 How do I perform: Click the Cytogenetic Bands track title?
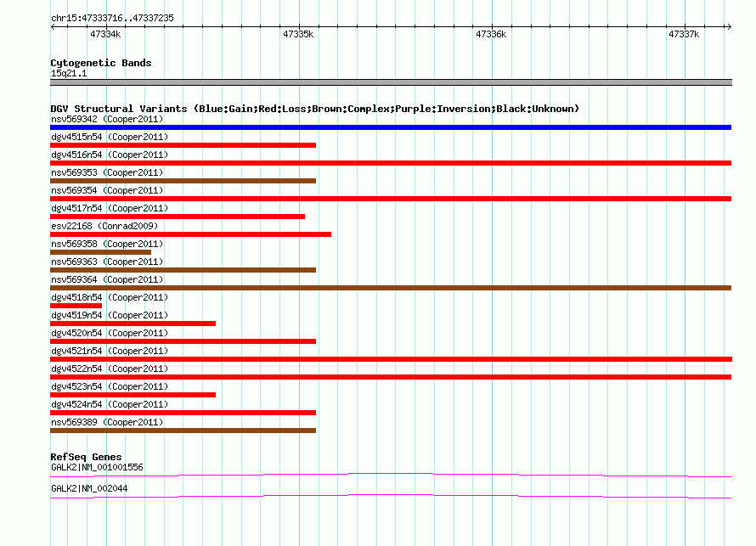coord(101,63)
